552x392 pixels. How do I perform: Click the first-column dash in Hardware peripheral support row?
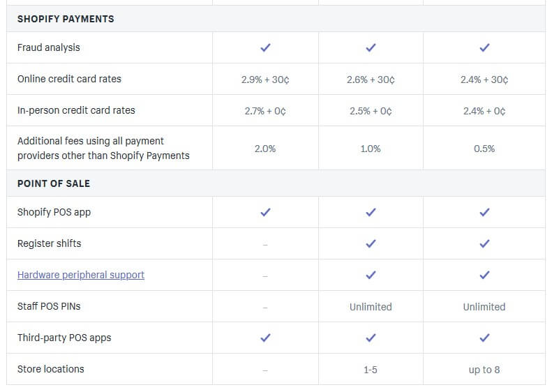click(x=265, y=276)
